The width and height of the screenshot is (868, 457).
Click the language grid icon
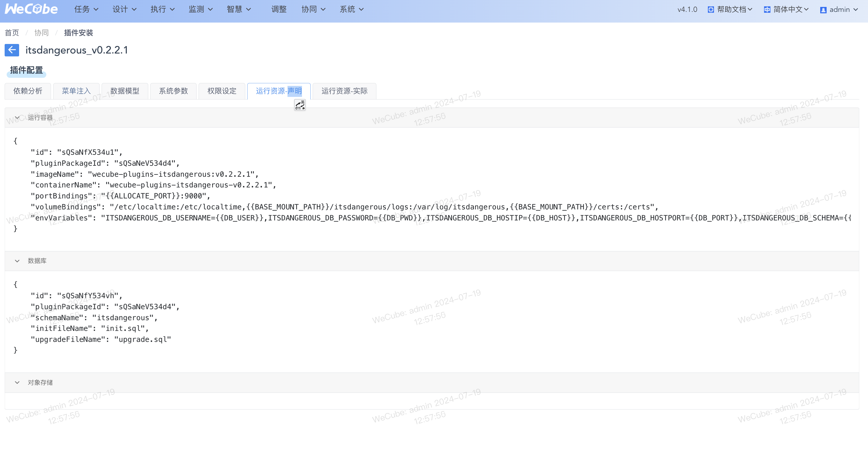coord(767,10)
